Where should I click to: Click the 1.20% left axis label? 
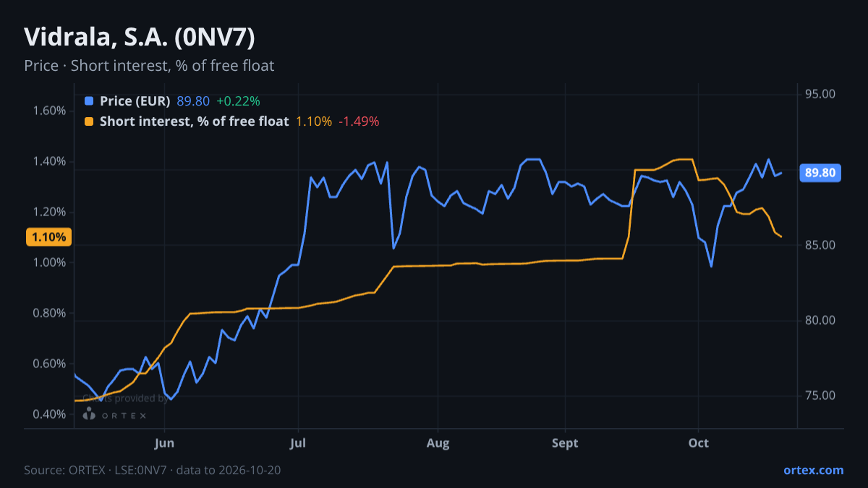(x=49, y=212)
